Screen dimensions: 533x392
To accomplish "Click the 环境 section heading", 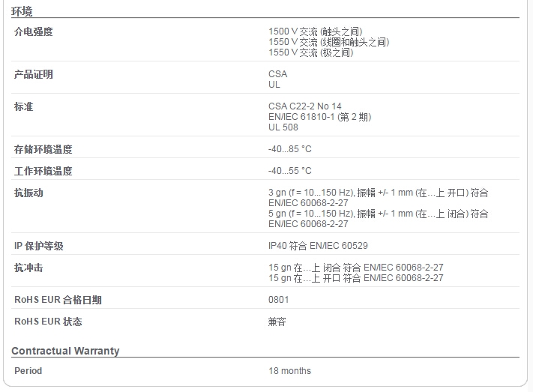I will click(22, 11).
